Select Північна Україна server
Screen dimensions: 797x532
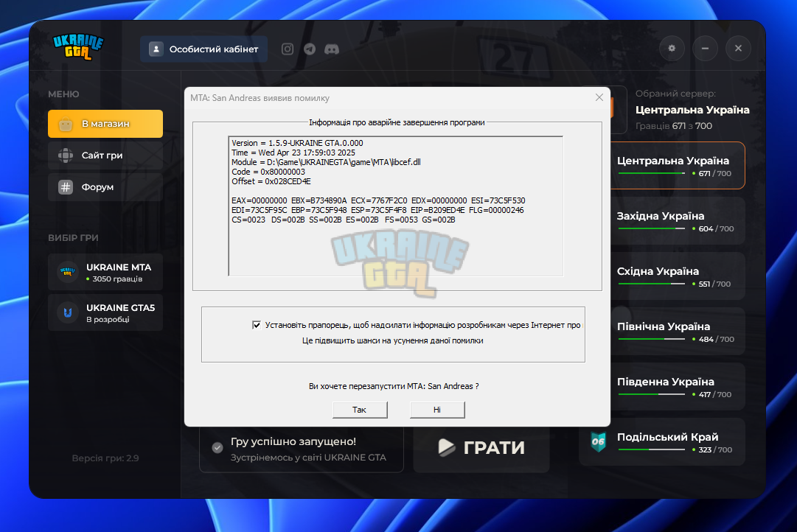678,332
